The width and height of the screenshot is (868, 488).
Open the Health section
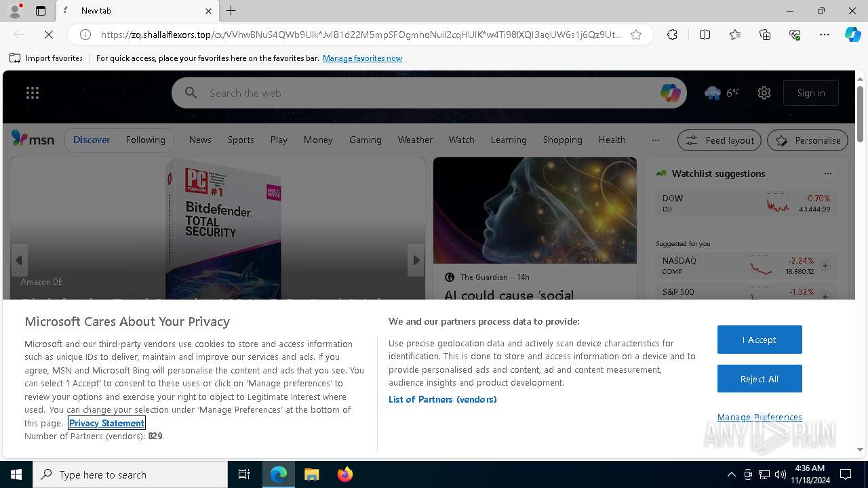point(612,140)
